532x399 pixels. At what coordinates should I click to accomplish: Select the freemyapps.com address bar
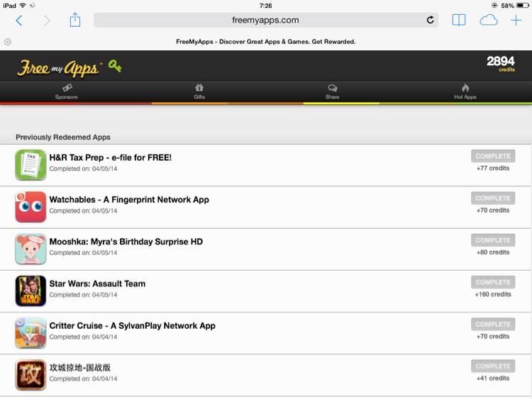pos(266,20)
